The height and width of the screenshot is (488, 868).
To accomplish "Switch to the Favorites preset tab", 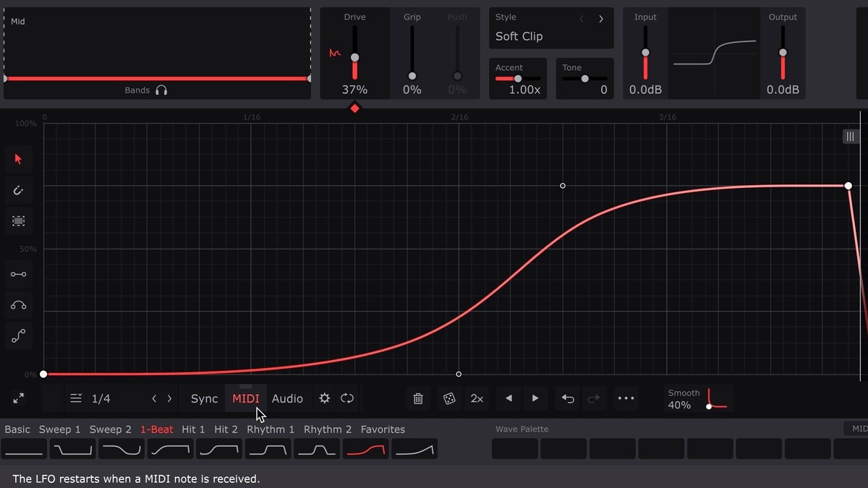I will [383, 429].
